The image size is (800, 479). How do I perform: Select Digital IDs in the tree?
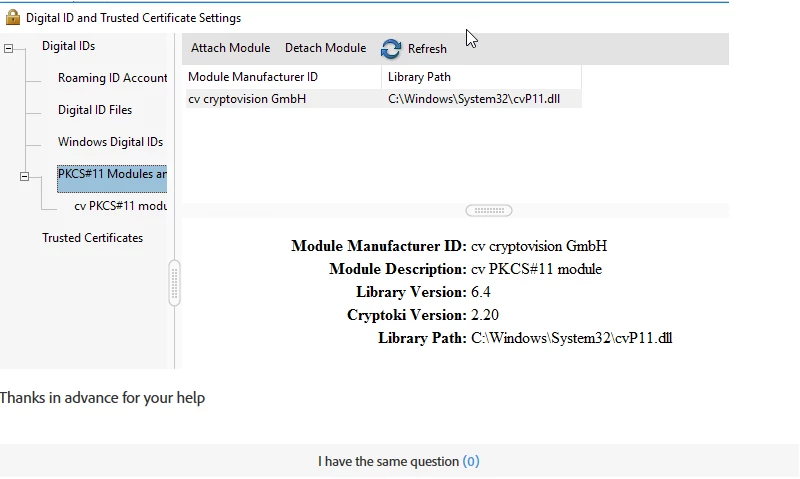coord(68,46)
